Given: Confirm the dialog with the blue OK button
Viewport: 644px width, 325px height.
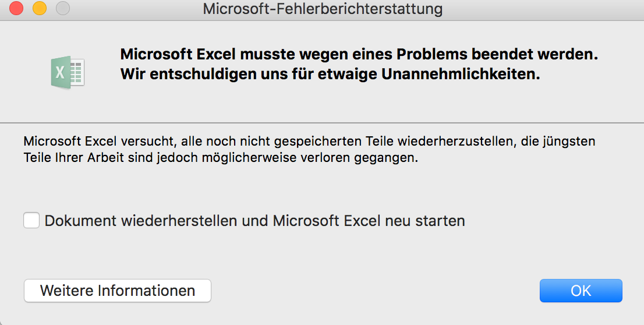Looking at the screenshot, I should [x=581, y=291].
